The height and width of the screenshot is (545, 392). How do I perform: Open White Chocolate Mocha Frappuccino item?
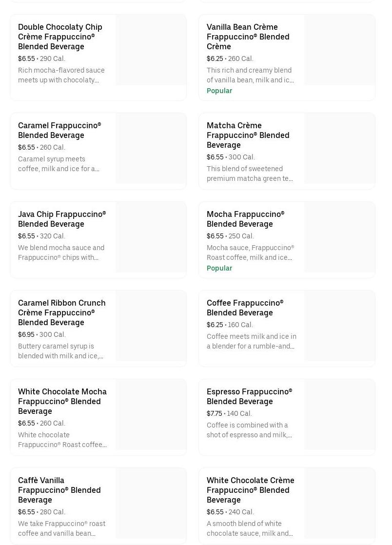coord(62,401)
